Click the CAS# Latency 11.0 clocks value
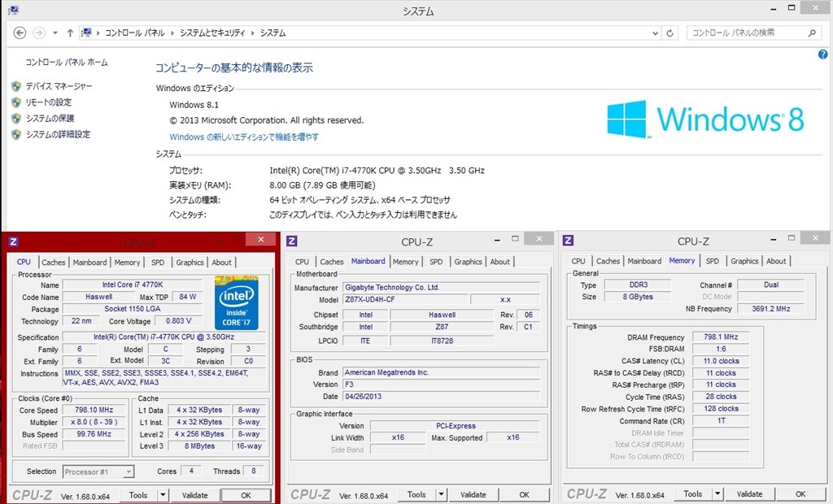 click(x=721, y=361)
